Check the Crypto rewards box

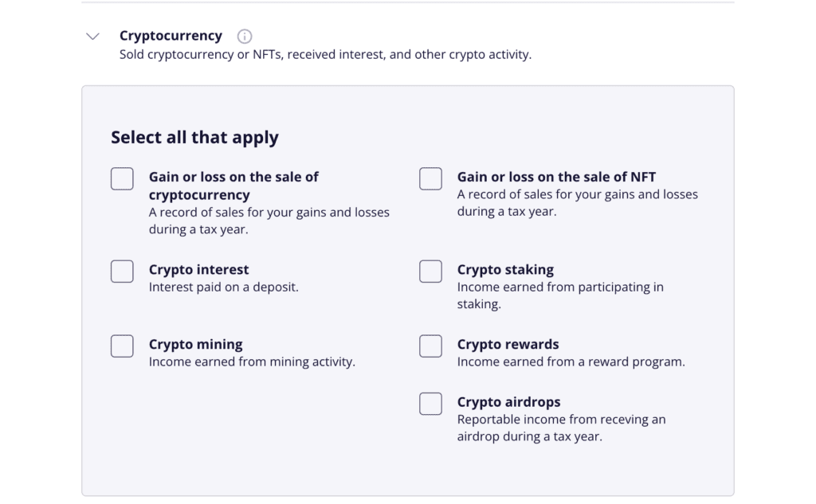point(431,346)
